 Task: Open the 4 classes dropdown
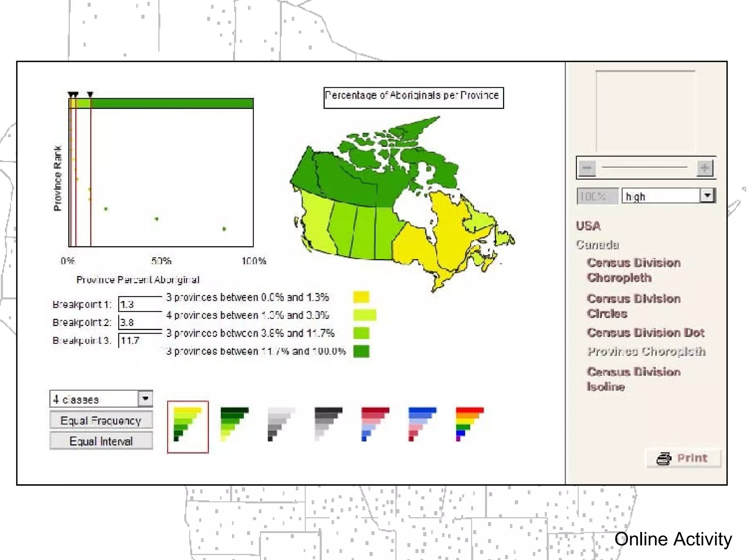tap(145, 399)
